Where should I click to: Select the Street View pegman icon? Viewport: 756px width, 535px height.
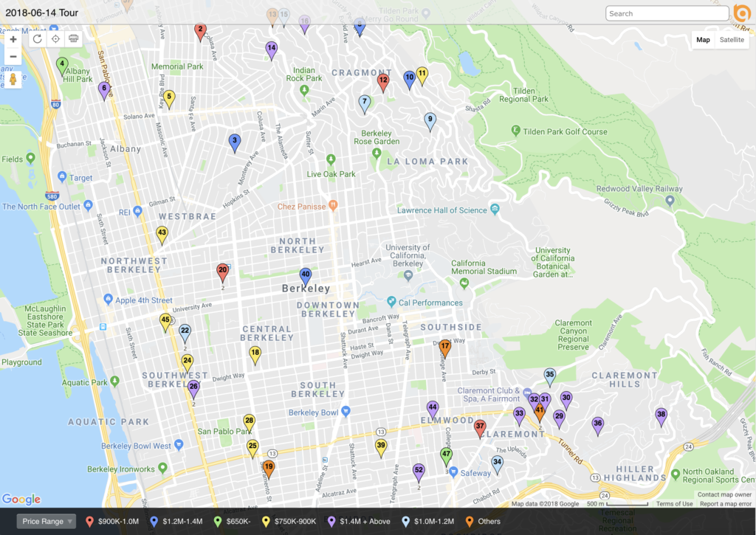(13, 80)
